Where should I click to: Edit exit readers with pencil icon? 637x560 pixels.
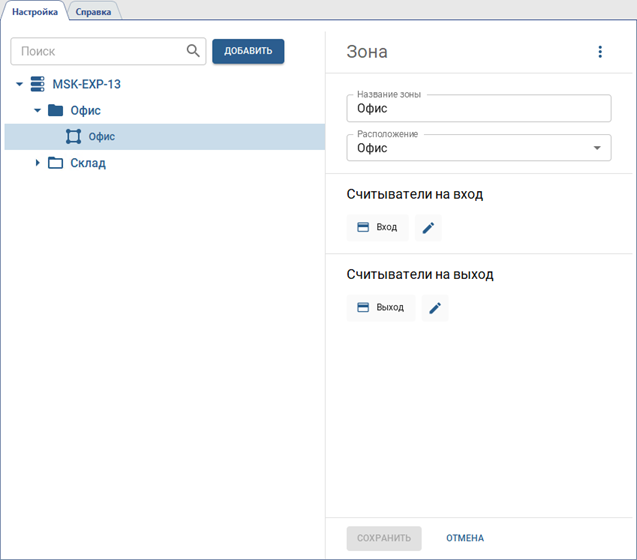coord(435,308)
